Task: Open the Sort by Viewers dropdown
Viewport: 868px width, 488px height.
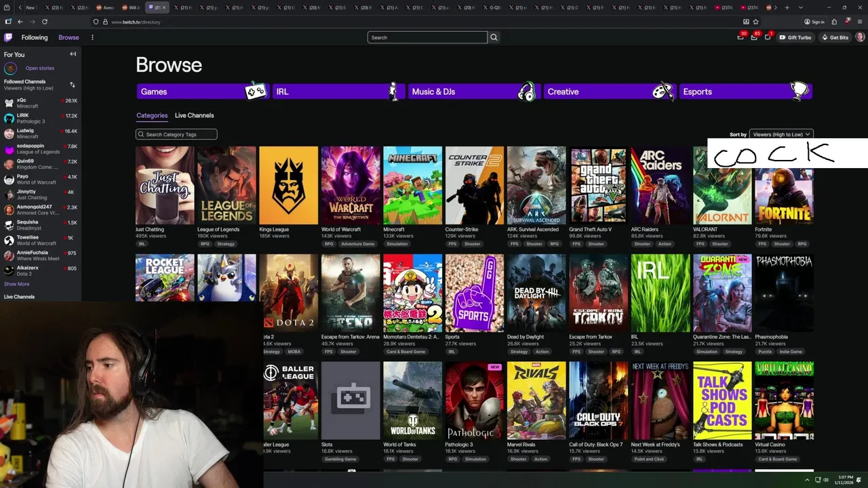Action: click(x=781, y=134)
